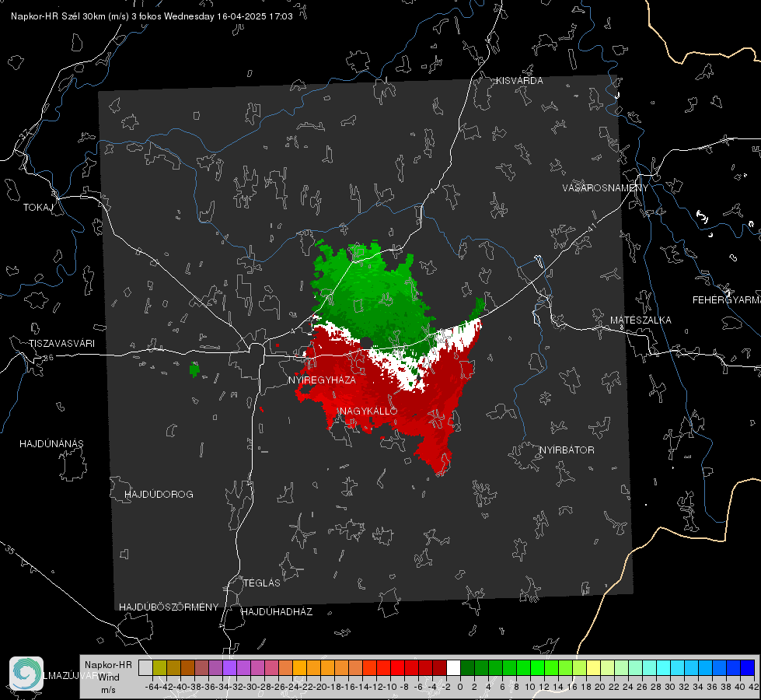Pick the yellow swatch between 18 and 20
Screen dimensions: 761x700
click(x=594, y=668)
